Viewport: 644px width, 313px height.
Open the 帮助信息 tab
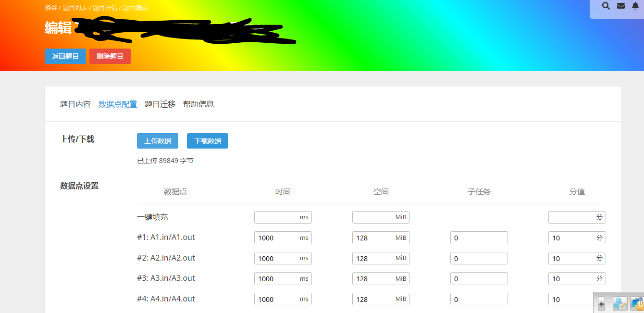tap(198, 104)
